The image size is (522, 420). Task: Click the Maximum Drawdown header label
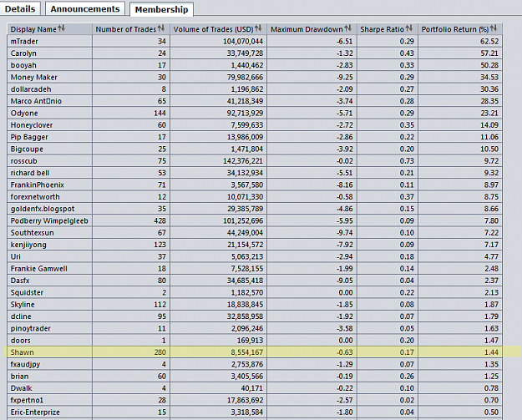307,29
